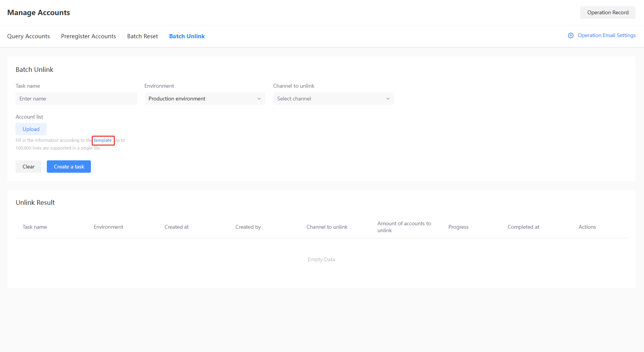Go to the Preregister Accounts tab

[88, 36]
